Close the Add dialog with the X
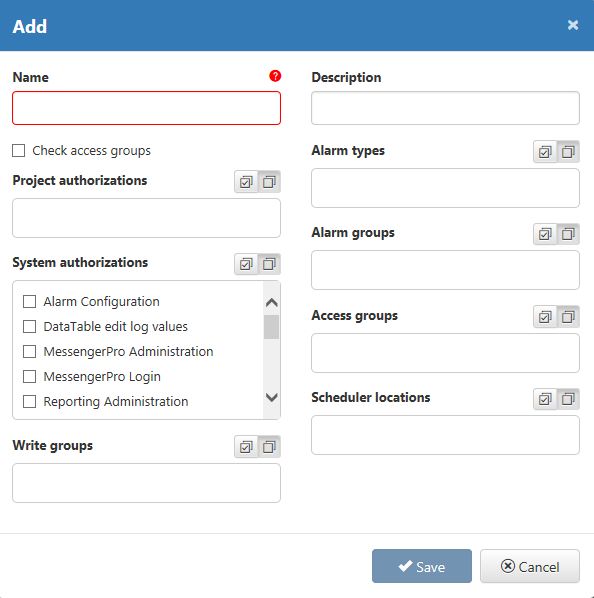 (x=573, y=25)
